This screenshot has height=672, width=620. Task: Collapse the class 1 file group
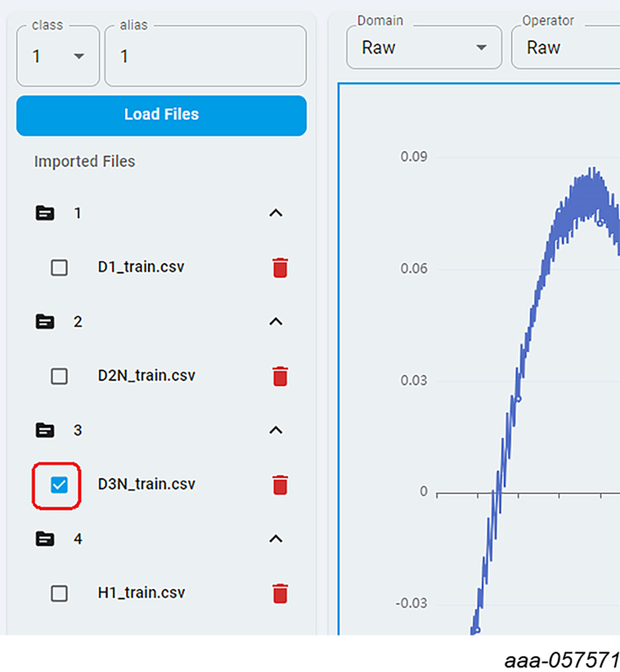275,213
